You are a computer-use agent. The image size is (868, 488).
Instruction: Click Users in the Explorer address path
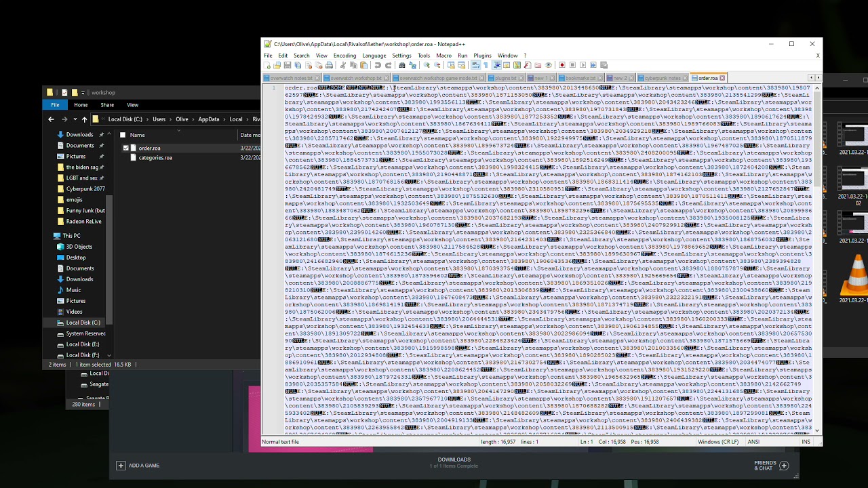click(159, 119)
